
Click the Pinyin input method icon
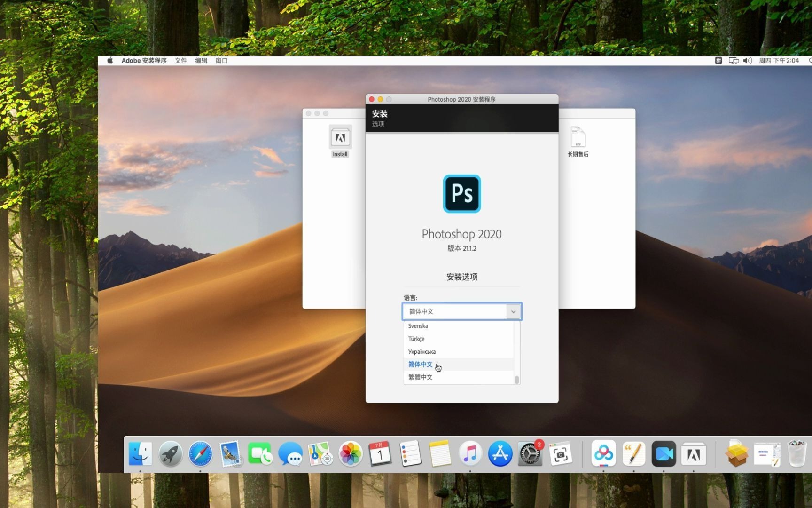718,61
